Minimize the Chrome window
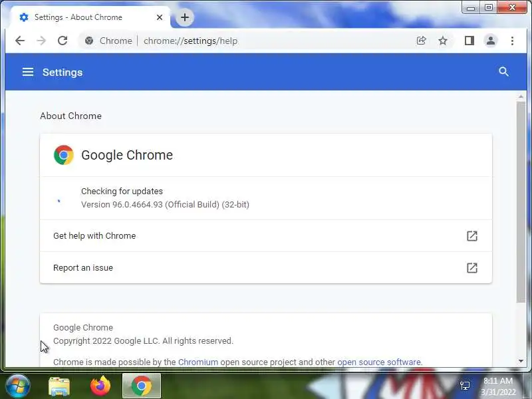 [x=471, y=7]
